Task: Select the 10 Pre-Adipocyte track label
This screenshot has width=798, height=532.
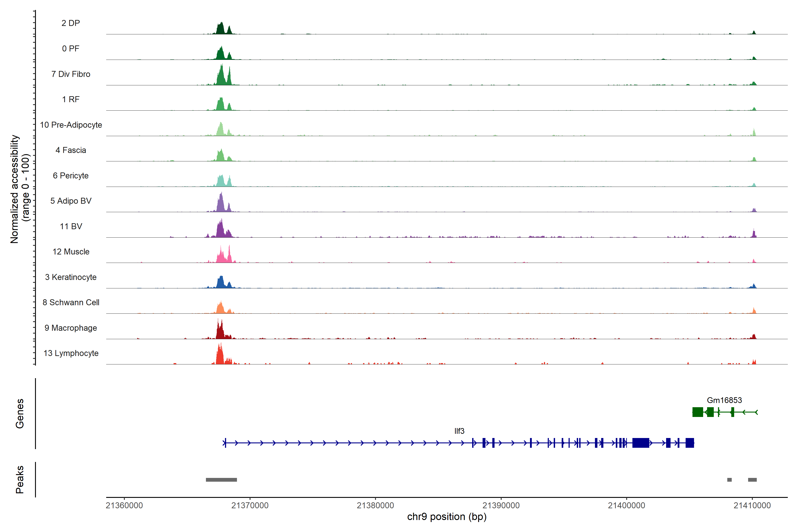Action: tap(71, 125)
